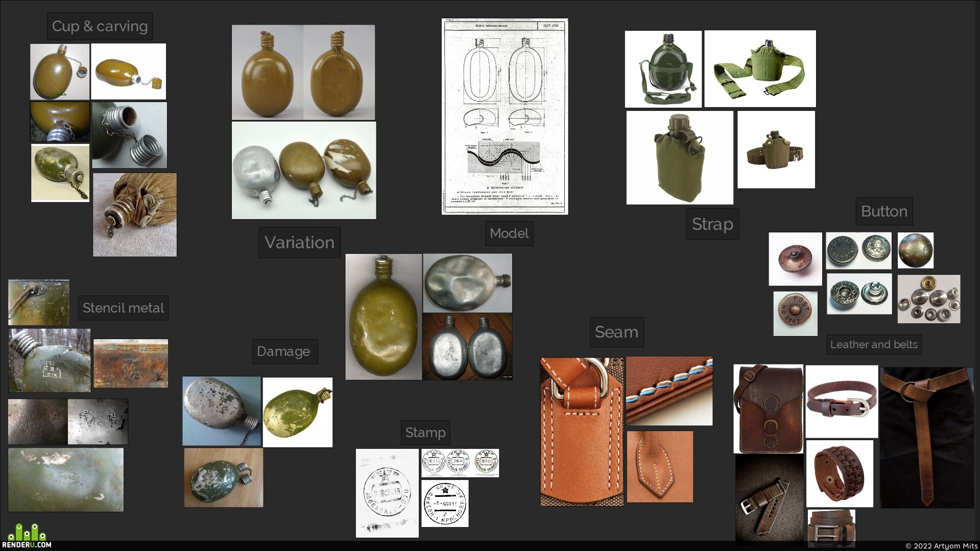Select the Stamp label
This screenshot has width=980, height=551.
point(425,433)
